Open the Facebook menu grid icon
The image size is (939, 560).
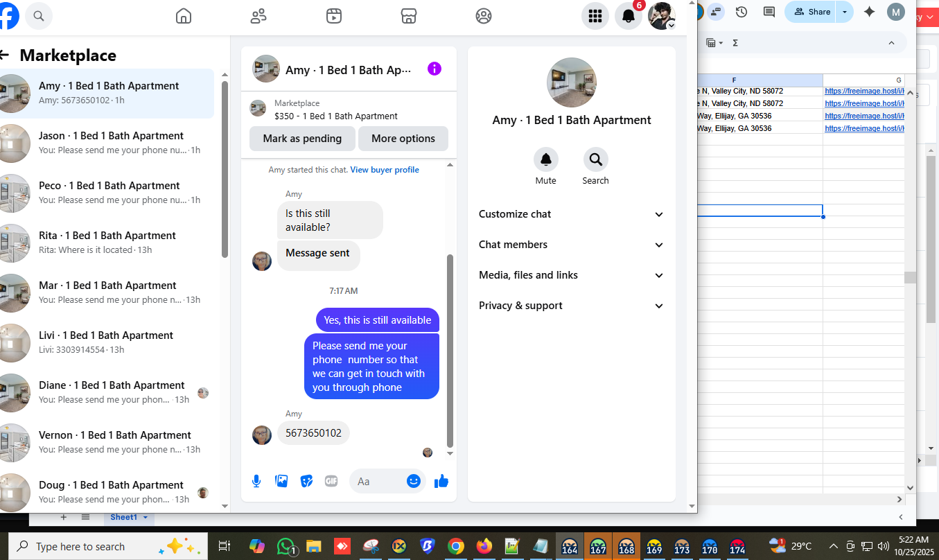[x=595, y=16]
